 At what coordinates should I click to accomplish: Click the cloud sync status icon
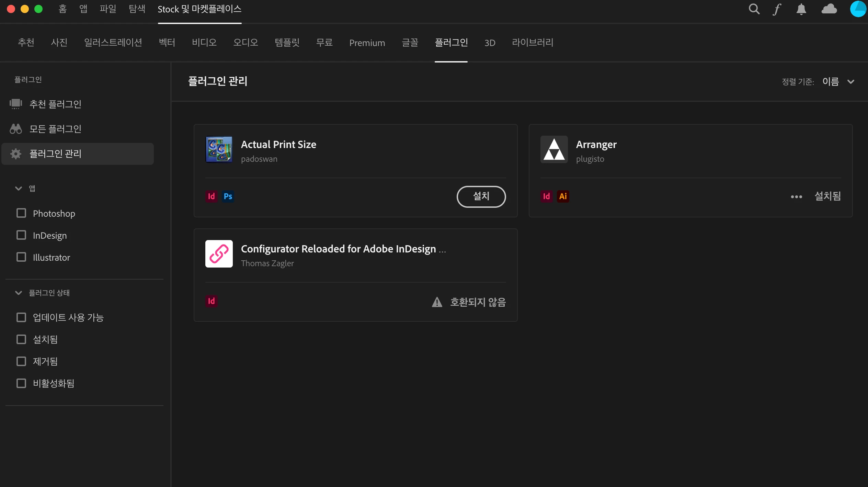829,9
